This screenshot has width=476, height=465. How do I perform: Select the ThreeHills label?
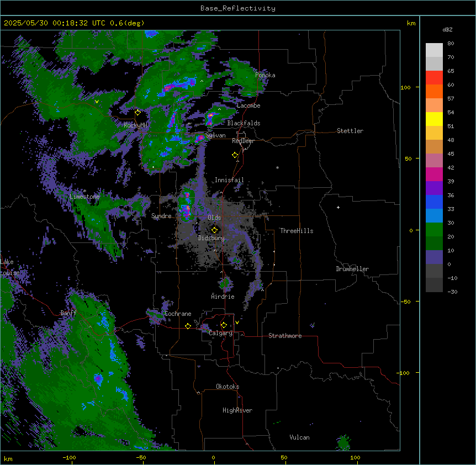pos(297,231)
